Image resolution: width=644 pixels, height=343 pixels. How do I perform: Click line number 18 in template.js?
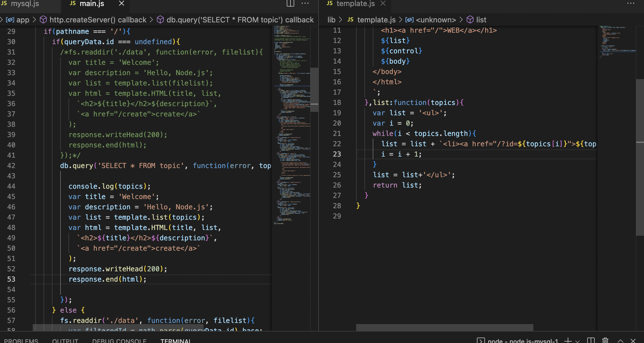click(x=337, y=103)
